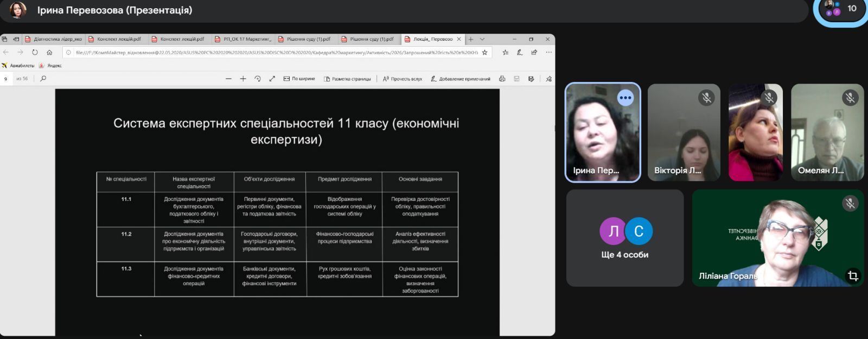Click the muted mic icon on Вікторія Л... tile

(706, 98)
